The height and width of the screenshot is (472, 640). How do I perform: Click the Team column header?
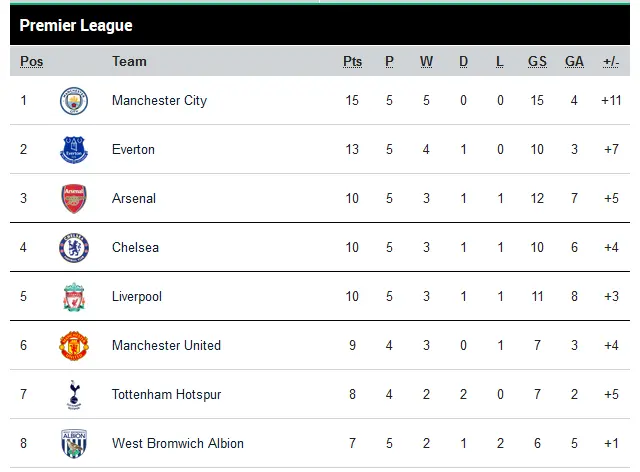point(129,62)
